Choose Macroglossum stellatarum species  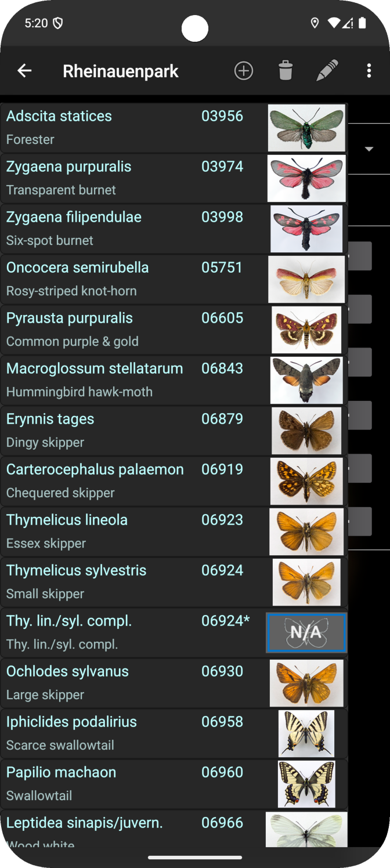point(116,380)
